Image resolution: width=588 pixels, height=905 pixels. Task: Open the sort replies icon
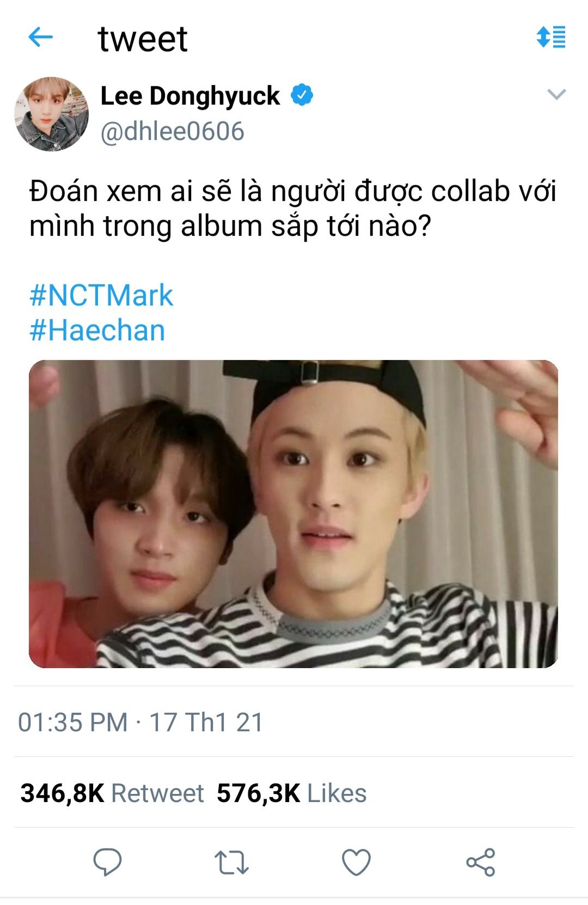pyautogui.click(x=551, y=37)
